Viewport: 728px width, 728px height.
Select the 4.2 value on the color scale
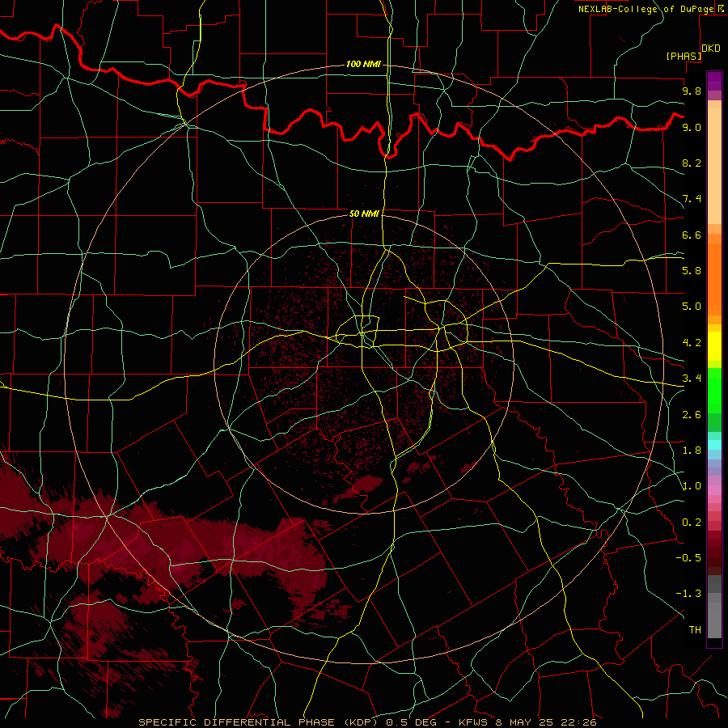click(x=692, y=343)
